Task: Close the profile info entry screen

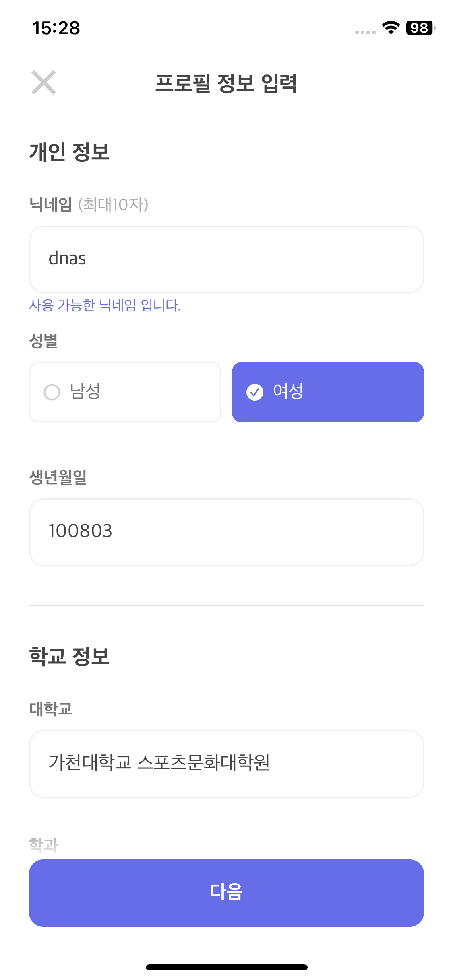Action: (x=43, y=82)
